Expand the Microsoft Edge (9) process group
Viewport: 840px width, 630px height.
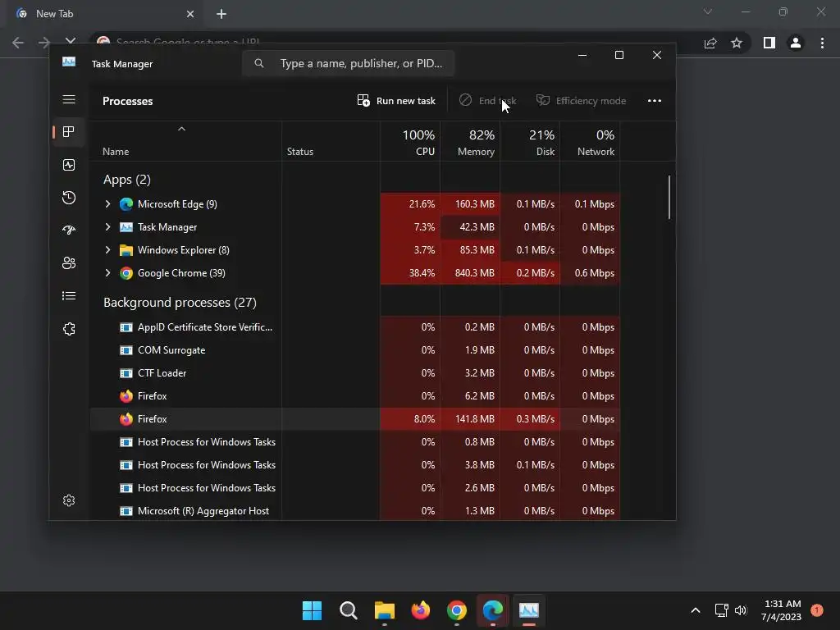(107, 204)
